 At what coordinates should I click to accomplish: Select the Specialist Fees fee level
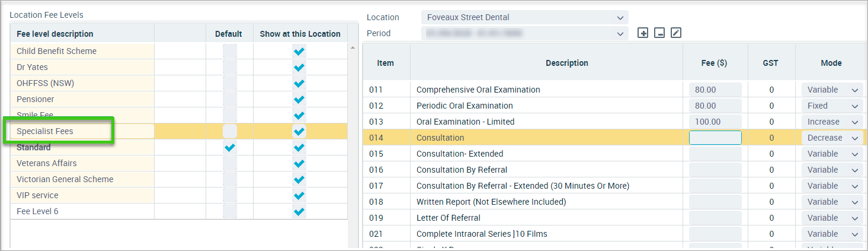click(x=82, y=131)
